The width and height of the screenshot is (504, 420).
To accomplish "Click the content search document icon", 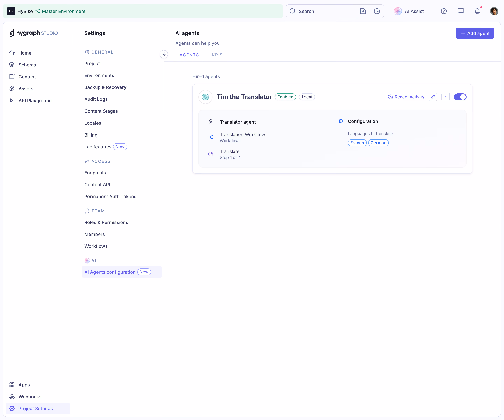I will pyautogui.click(x=363, y=11).
